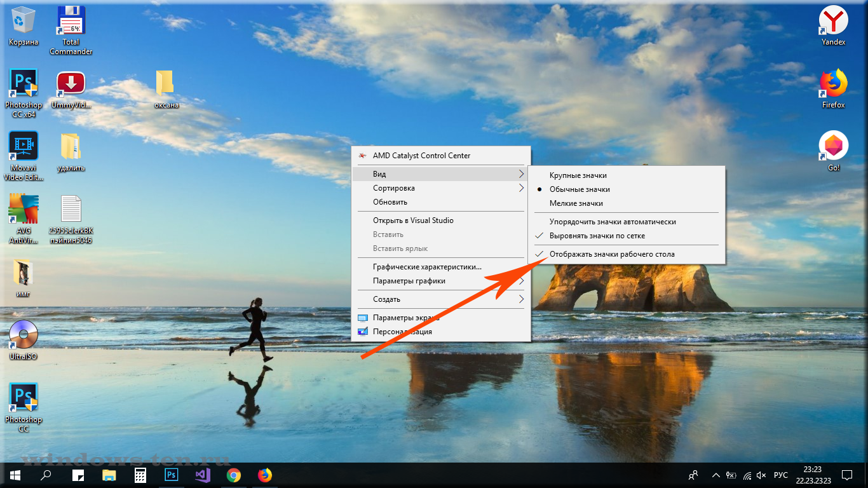Show hidden tray icons chevron
This screenshot has height=488, width=868.
click(x=717, y=475)
